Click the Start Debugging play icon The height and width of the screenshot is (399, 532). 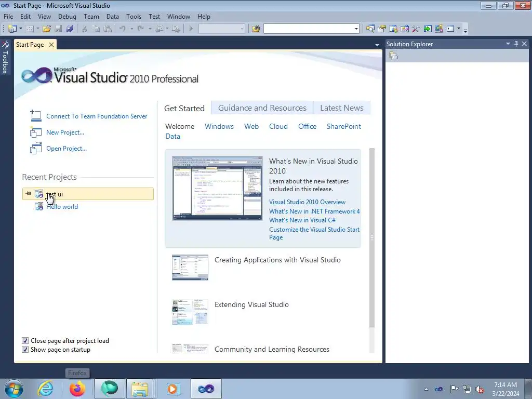coord(191,29)
